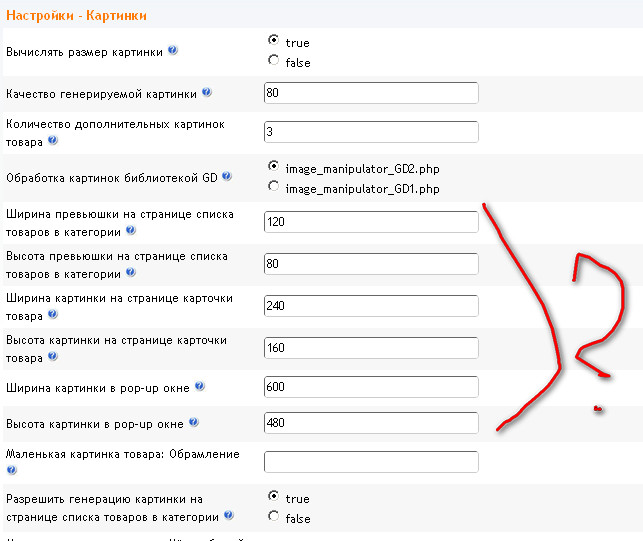Click the 'Качество генерируемой картинки' field with 80
Screen dimensions: 643x541
371,93
